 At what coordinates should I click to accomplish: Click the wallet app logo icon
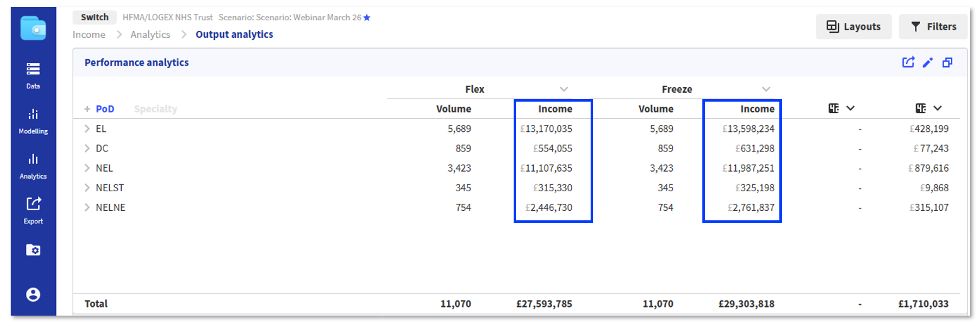click(x=33, y=28)
